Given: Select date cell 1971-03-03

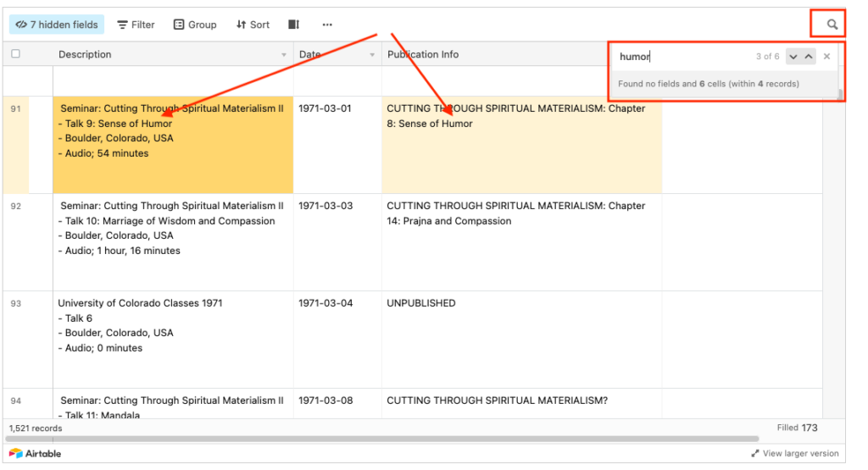Looking at the screenshot, I should point(337,242).
